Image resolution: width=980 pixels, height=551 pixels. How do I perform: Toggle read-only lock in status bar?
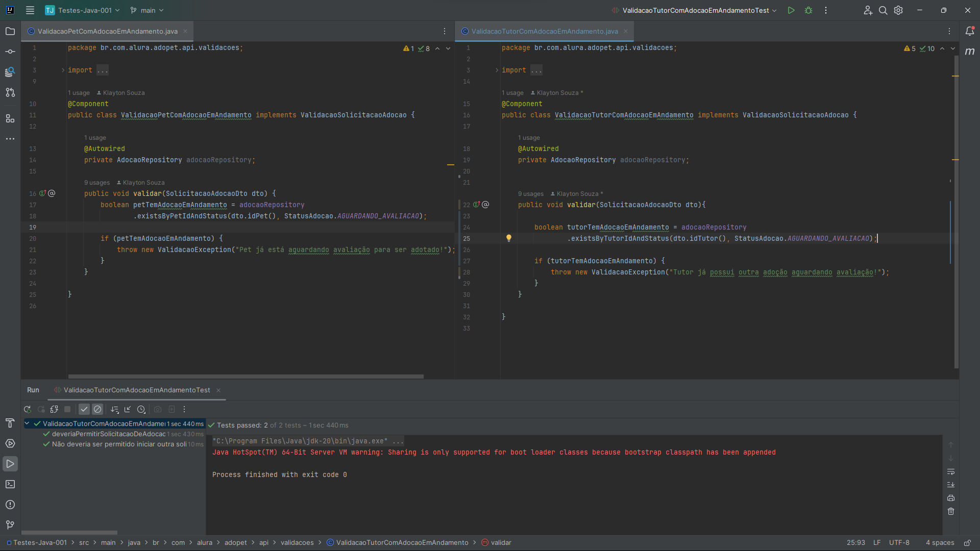967,543
